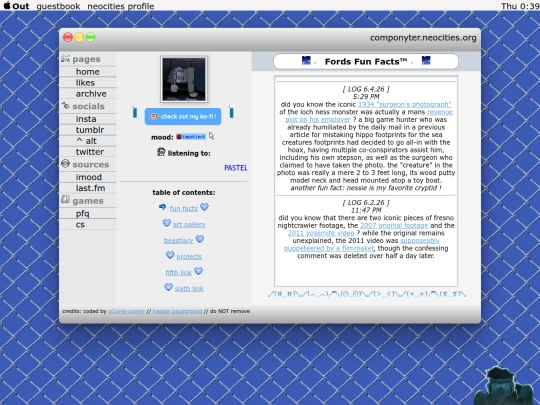Click the heart icon before sixth link
540x405 pixels.
click(168, 287)
